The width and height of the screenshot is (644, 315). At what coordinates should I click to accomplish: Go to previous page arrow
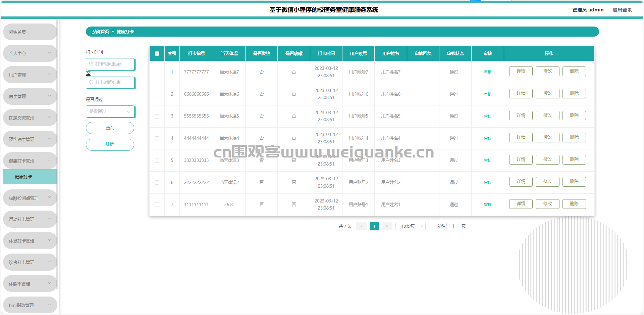point(361,226)
